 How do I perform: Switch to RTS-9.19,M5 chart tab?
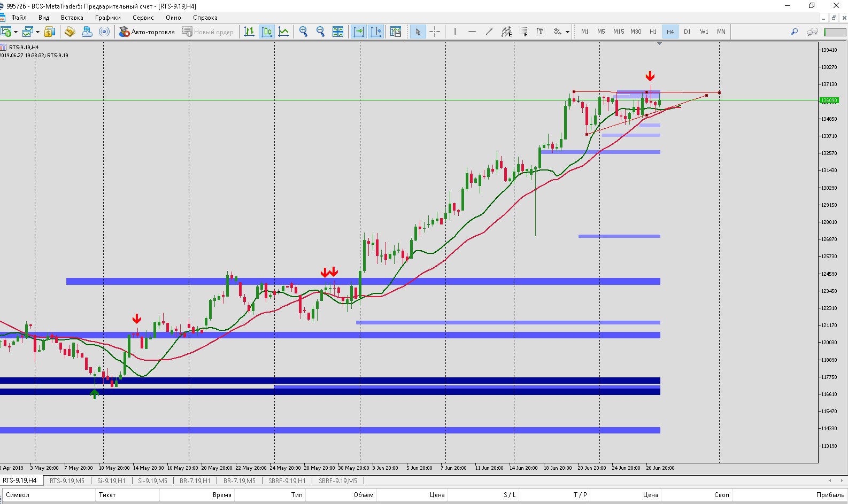67,481
